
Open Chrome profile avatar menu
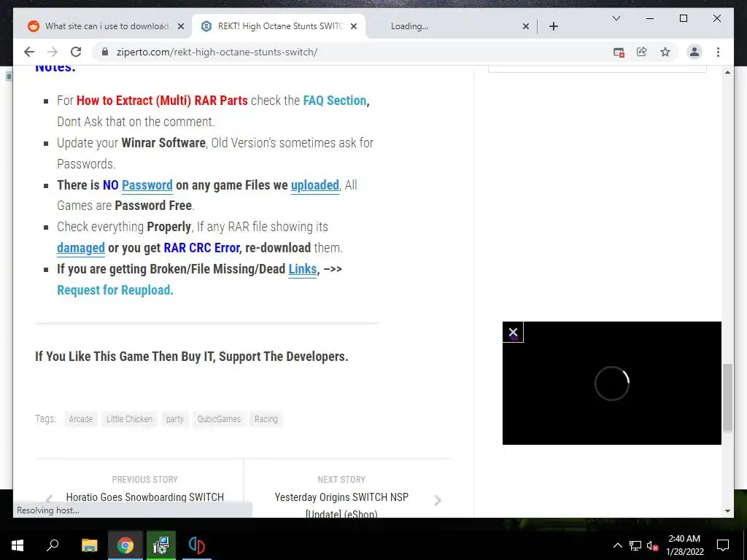[694, 52]
